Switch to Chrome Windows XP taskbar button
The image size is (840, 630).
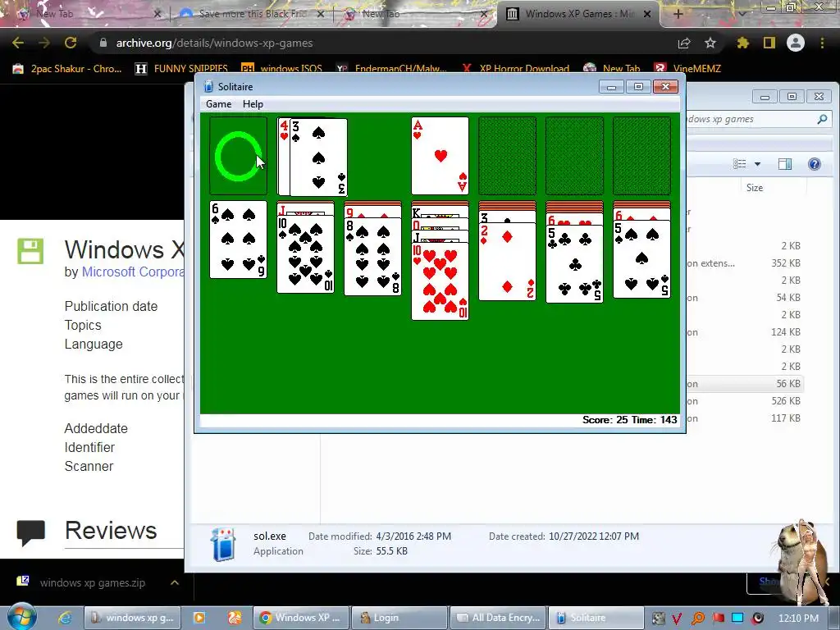pyautogui.click(x=301, y=618)
